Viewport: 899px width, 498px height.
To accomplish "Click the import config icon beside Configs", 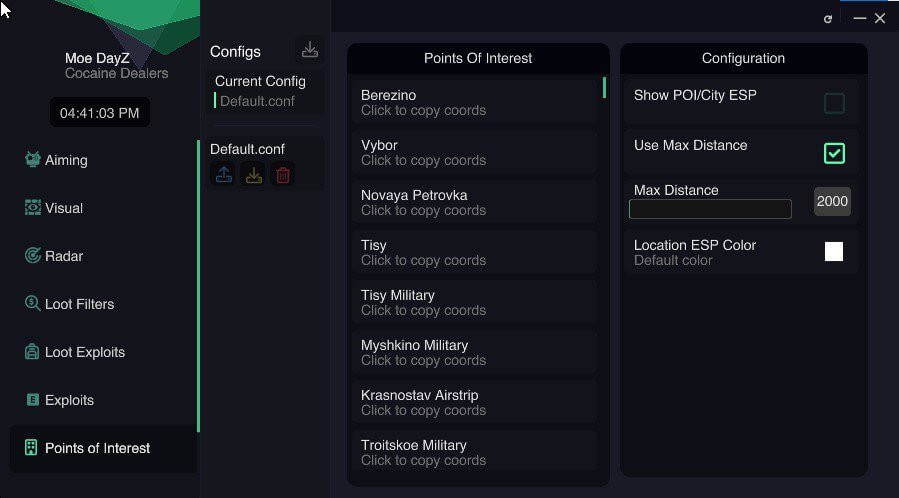I will (310, 50).
